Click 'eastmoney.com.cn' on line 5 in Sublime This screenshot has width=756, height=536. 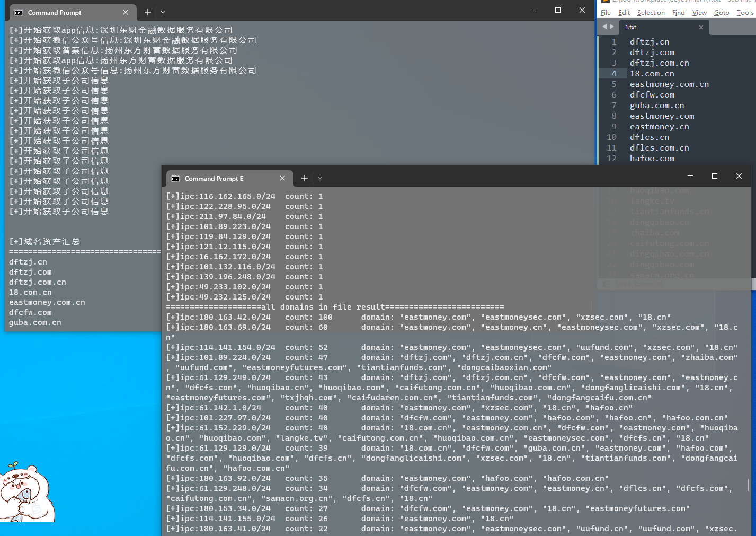669,84
